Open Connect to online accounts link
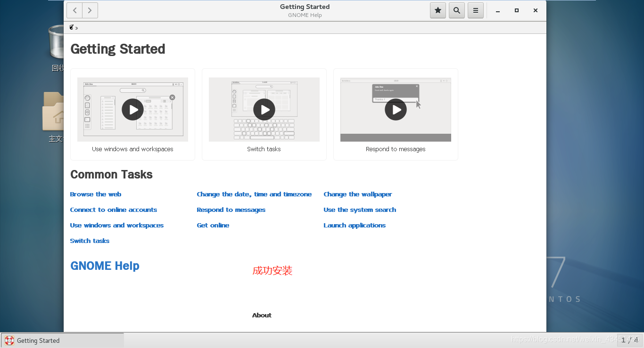This screenshot has height=348, width=644. (x=114, y=210)
